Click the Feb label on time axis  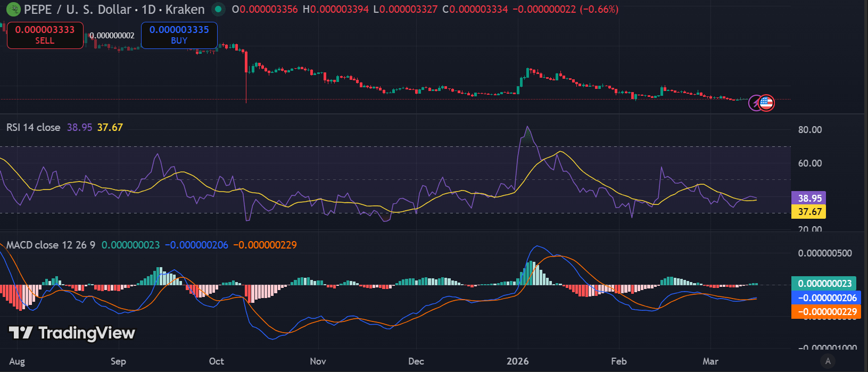point(619,361)
